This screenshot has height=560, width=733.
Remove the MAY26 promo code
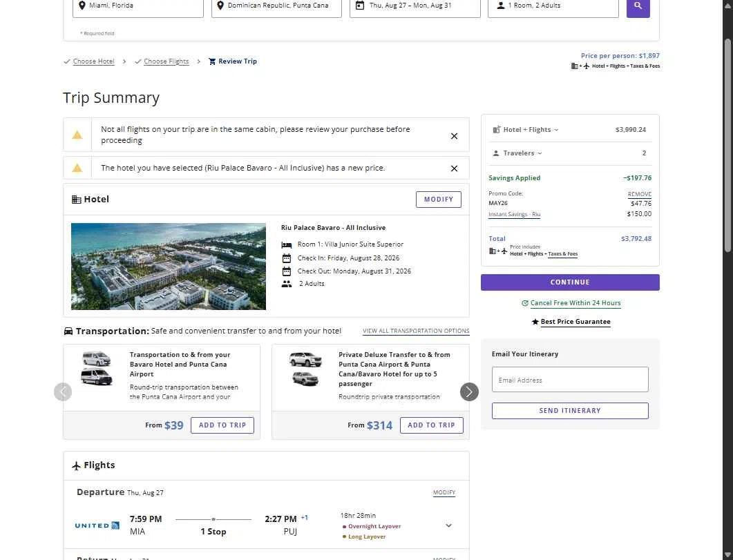[x=640, y=194]
